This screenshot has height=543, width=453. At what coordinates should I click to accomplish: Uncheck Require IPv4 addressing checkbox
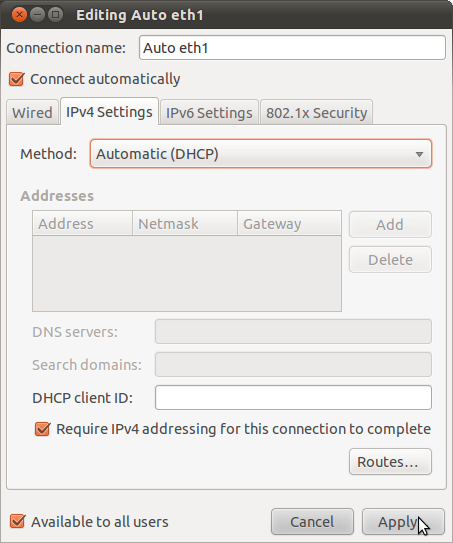pyautogui.click(x=43, y=429)
